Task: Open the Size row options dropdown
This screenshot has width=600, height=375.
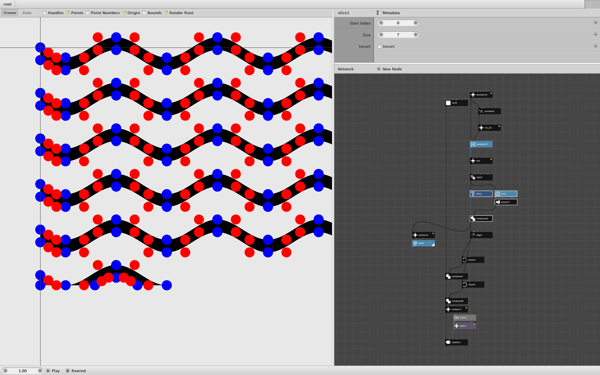Action: (595, 34)
